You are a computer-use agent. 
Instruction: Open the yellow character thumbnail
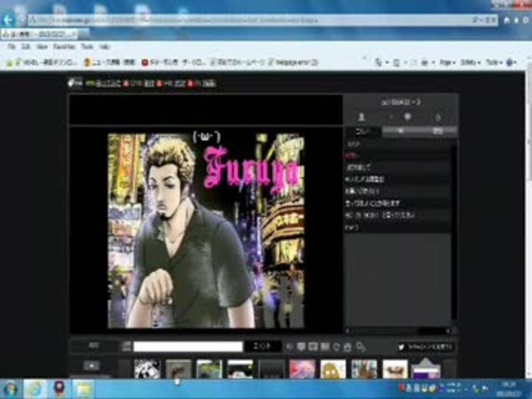(x=333, y=369)
